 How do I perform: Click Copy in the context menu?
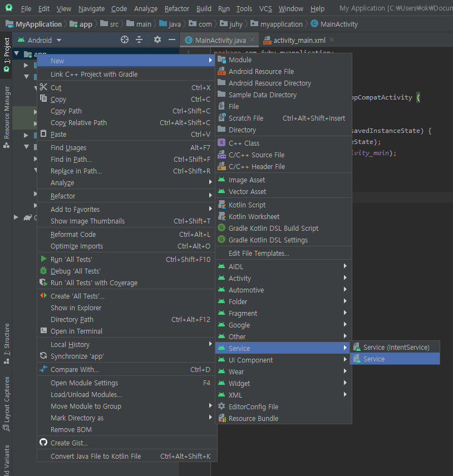127,100
